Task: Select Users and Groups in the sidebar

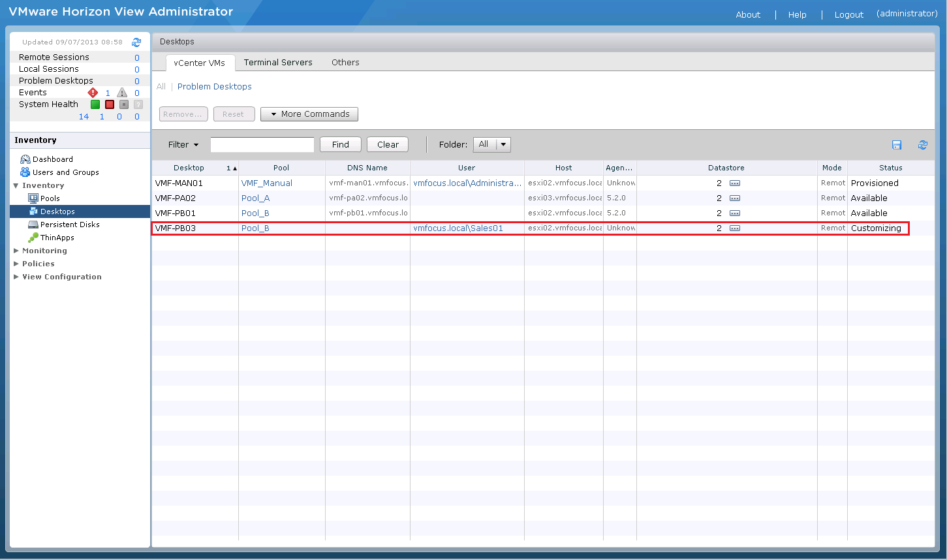Action: (x=65, y=172)
